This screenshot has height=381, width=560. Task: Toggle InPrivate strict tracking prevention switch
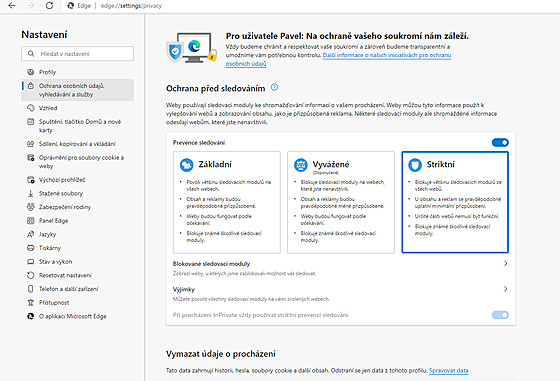coord(500,315)
